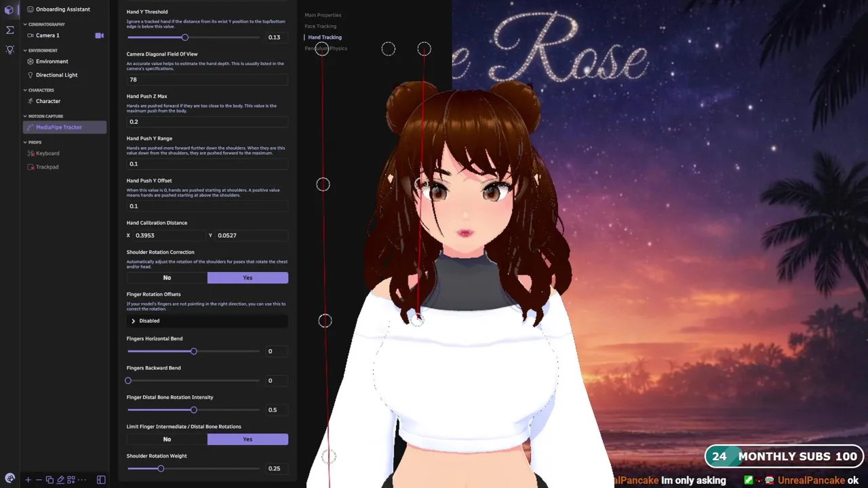Click the Hand Push Z Max field
868x488 pixels.
pyautogui.click(x=208, y=122)
